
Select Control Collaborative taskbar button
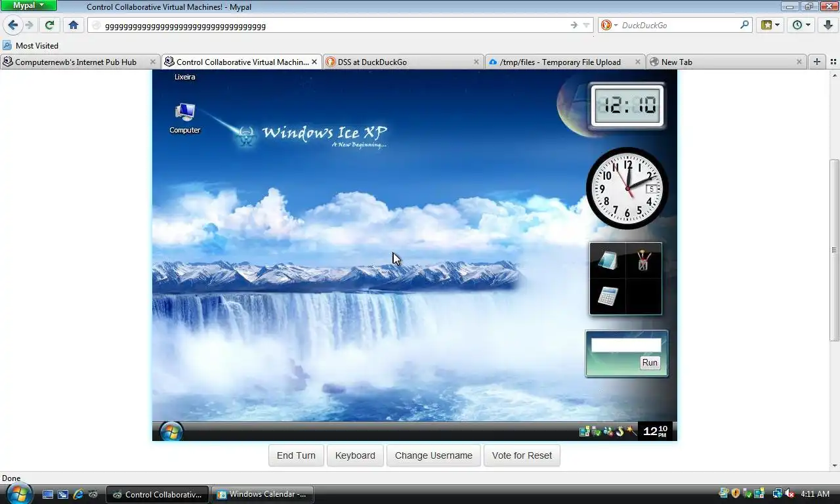(157, 494)
